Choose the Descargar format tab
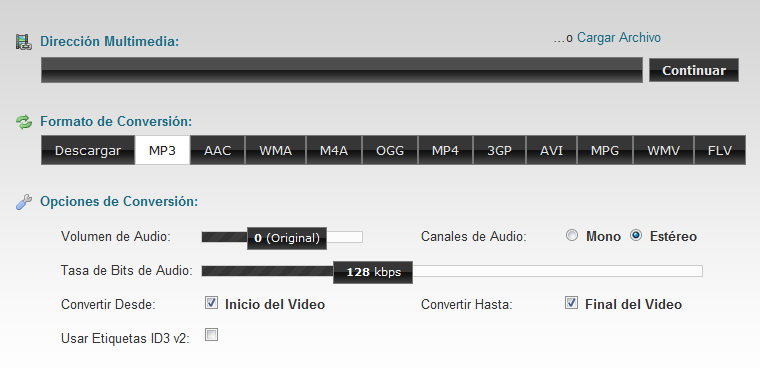This screenshot has height=368, width=760. point(88,150)
